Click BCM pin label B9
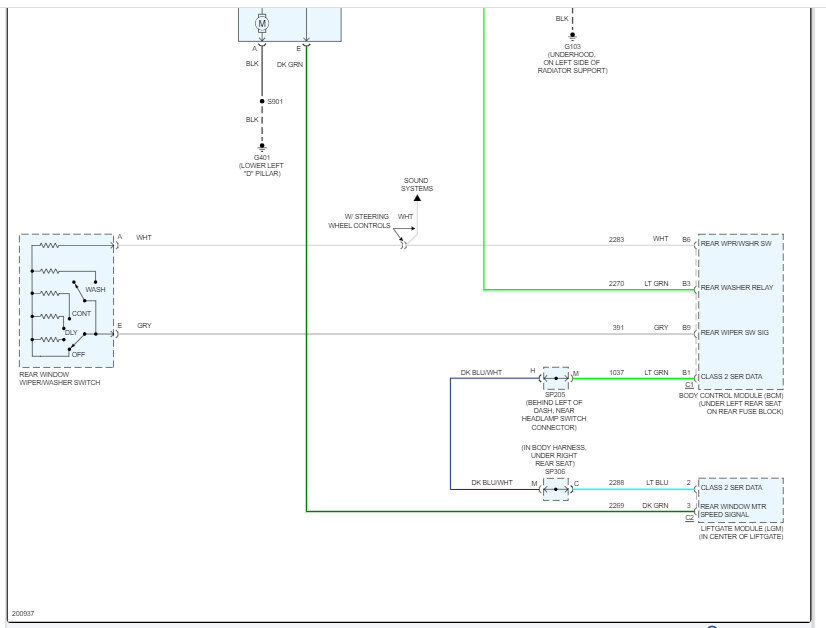Screen dimensions: 826x628 tap(686, 327)
